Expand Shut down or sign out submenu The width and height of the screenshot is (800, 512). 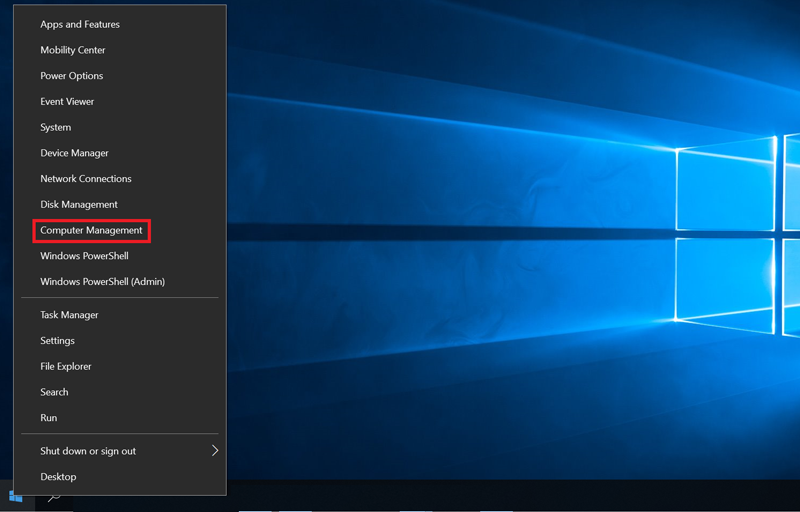point(120,451)
